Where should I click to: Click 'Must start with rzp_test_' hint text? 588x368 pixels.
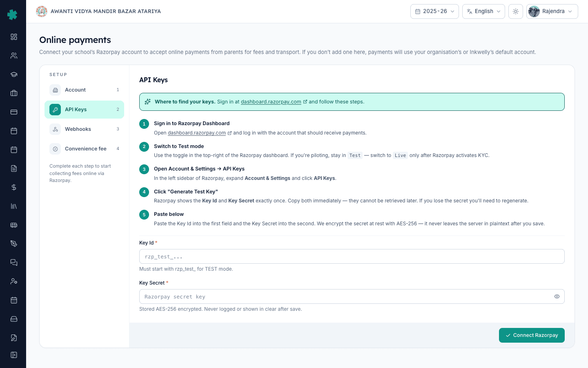coord(186,269)
